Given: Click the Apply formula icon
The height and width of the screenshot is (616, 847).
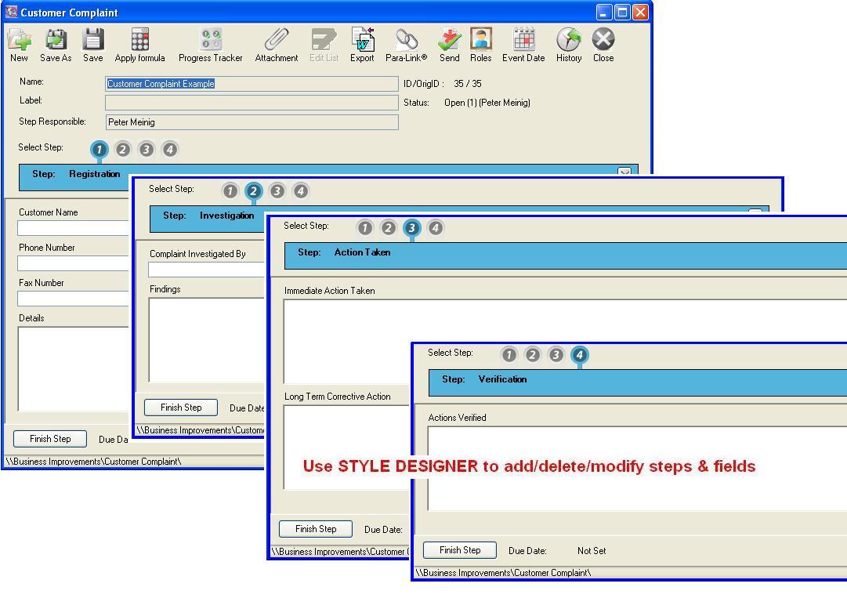Looking at the screenshot, I should pos(139,39).
